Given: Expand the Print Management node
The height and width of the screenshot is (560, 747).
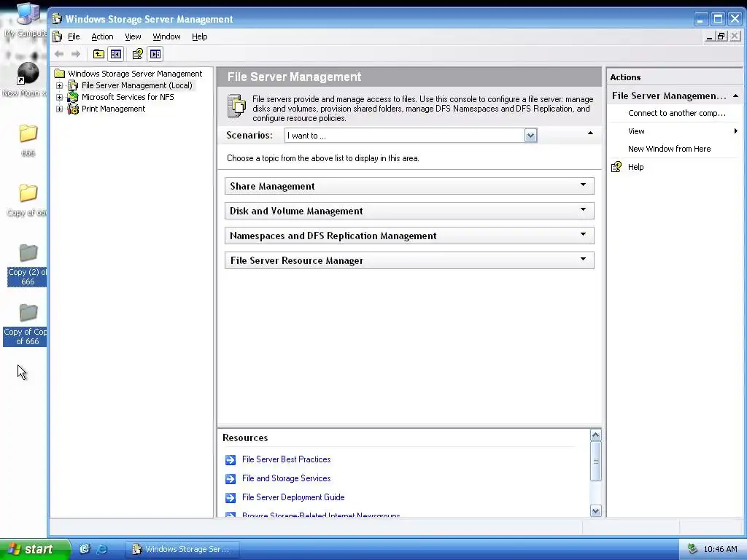Looking at the screenshot, I should coord(60,109).
